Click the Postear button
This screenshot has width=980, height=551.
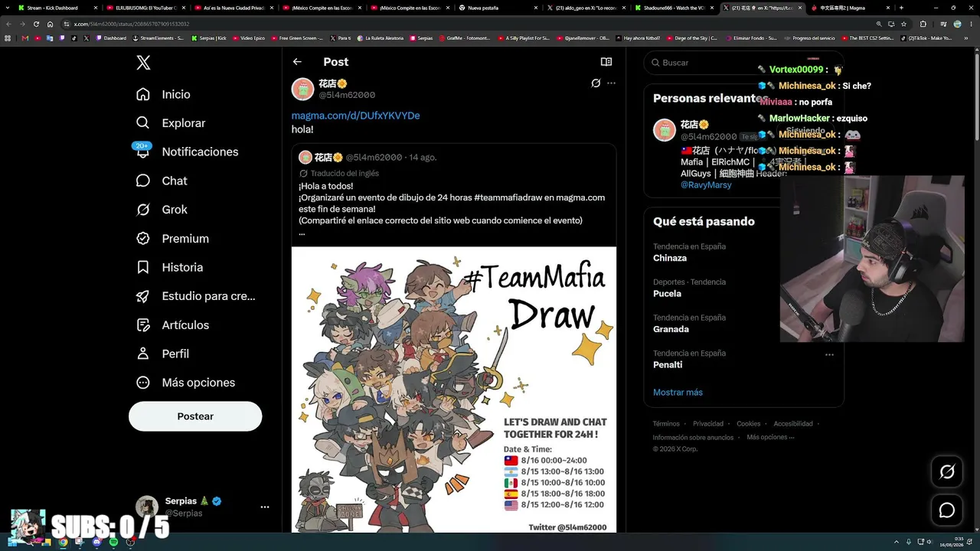195,416
